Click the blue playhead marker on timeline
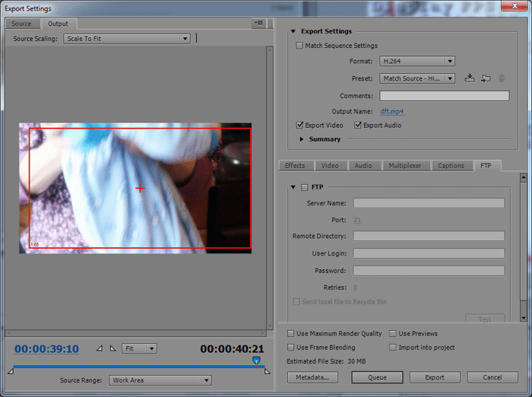The width and height of the screenshot is (532, 397). pyautogui.click(x=256, y=360)
